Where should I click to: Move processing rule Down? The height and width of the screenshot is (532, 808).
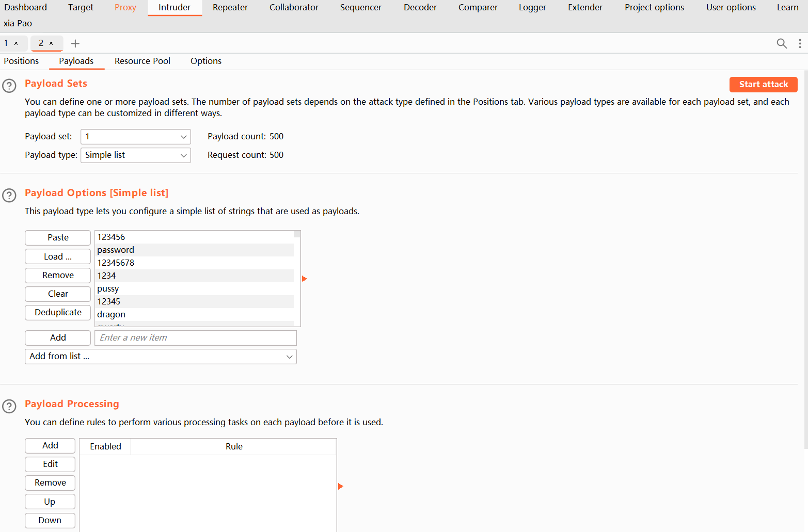[x=50, y=520]
